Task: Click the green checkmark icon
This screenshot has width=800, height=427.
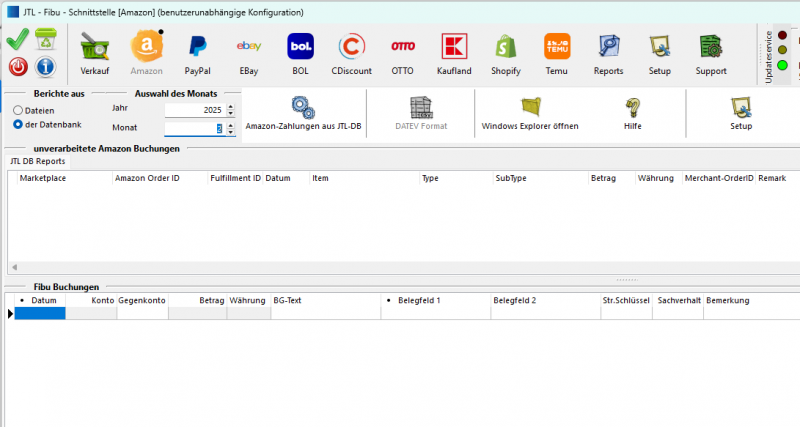Action: point(18,40)
